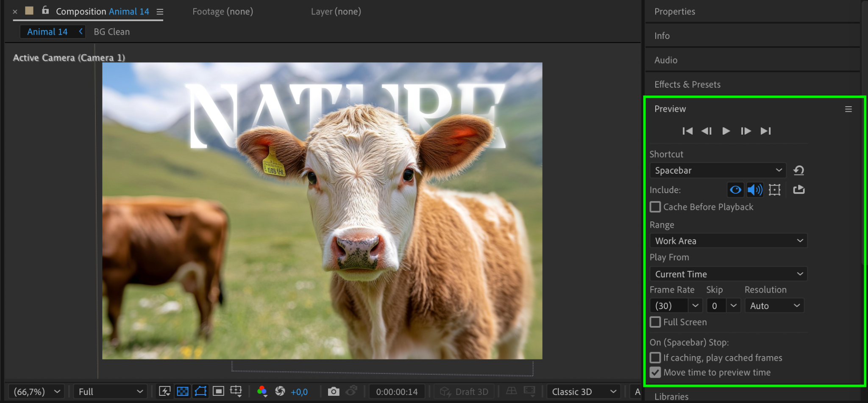868x403 pixels.
Task: Open the Range dropdown showing Work Area
Action: (x=728, y=241)
